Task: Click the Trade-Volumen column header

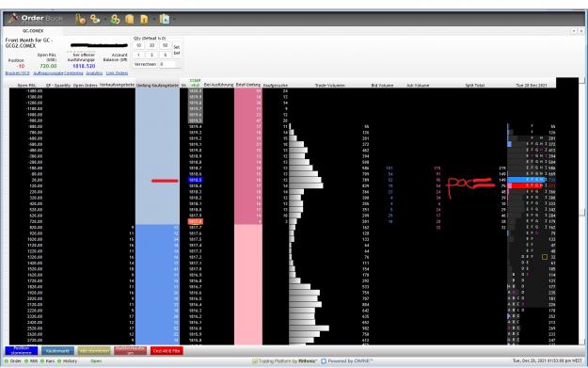Action: (x=329, y=86)
